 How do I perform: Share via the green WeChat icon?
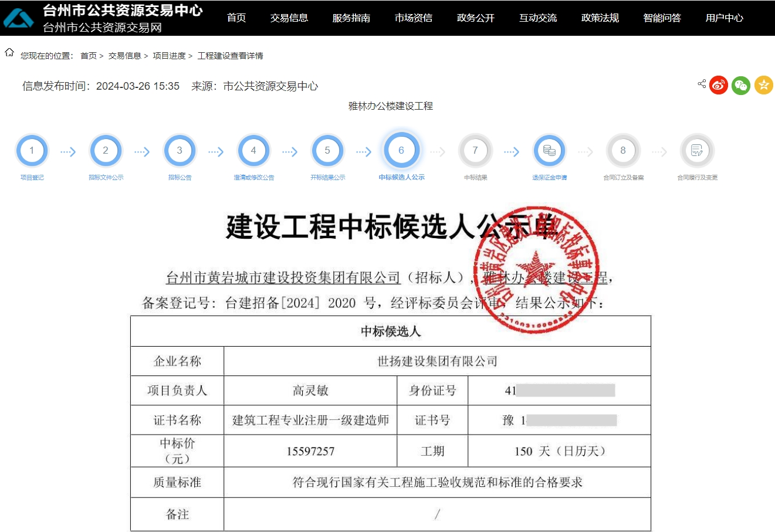pos(740,84)
